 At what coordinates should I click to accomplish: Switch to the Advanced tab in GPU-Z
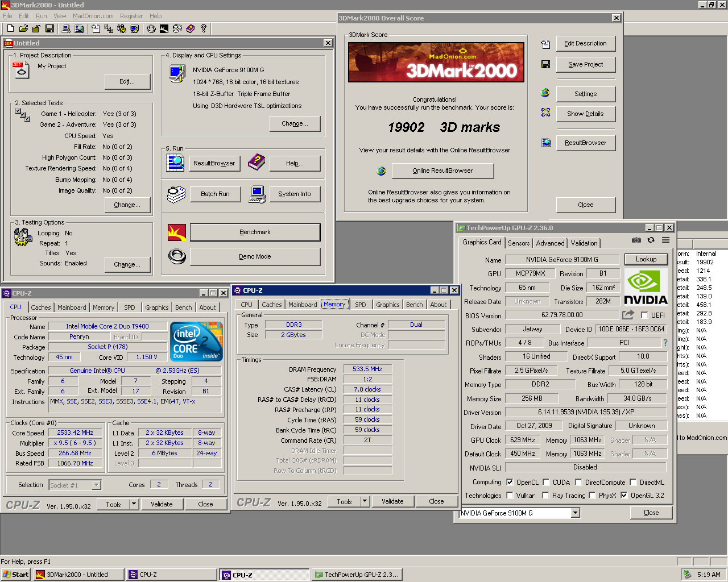point(550,243)
